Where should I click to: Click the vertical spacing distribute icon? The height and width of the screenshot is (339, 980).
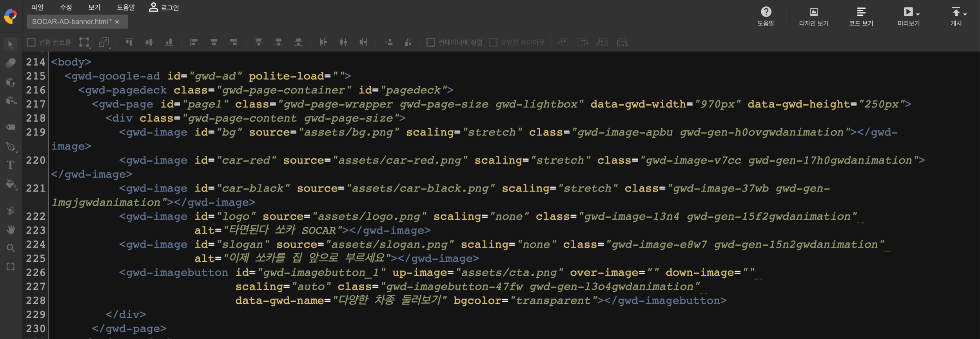(408, 42)
